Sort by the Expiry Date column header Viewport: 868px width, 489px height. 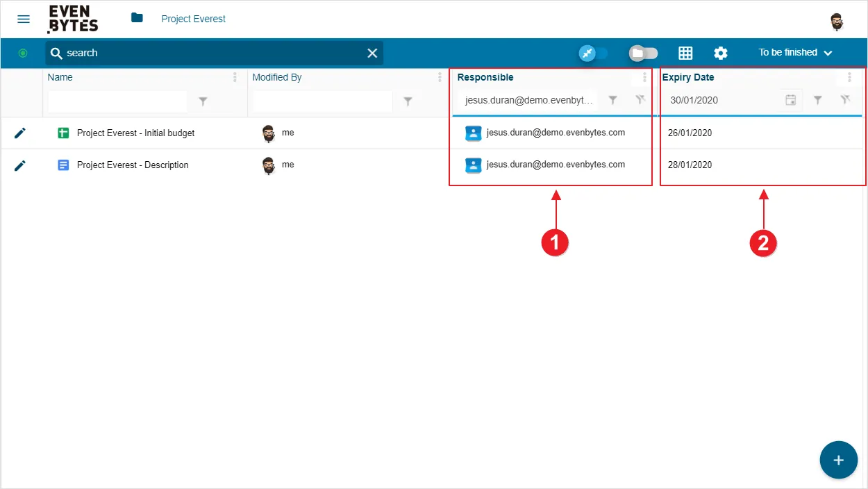(688, 77)
